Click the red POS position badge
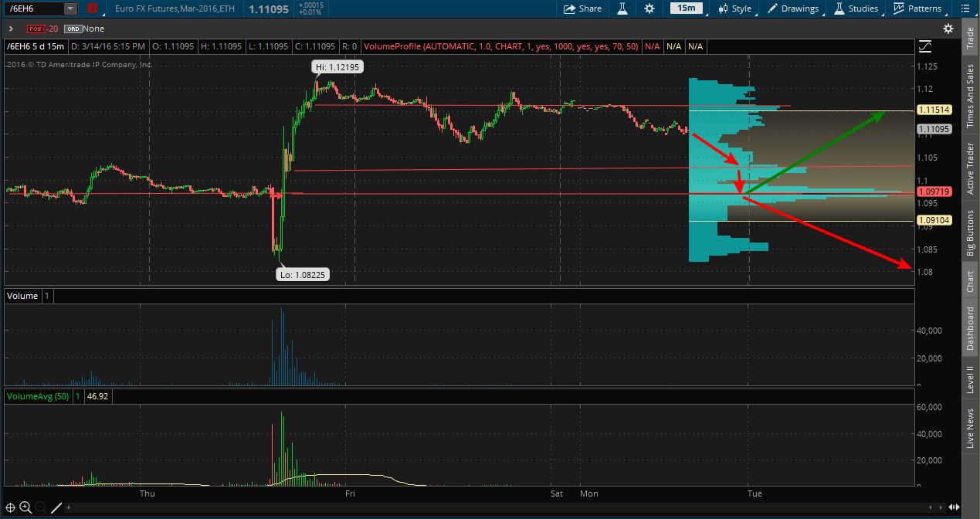 (x=36, y=29)
